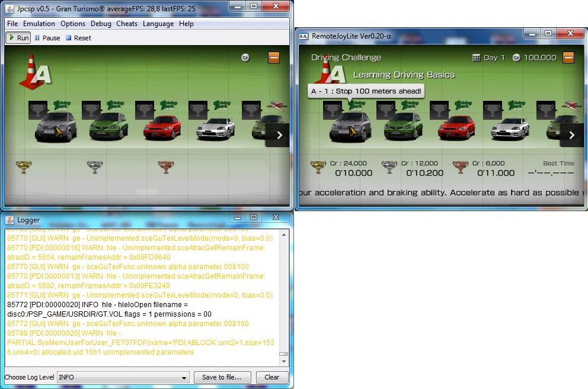
Task: Clear the Logger output
Action: click(x=272, y=377)
